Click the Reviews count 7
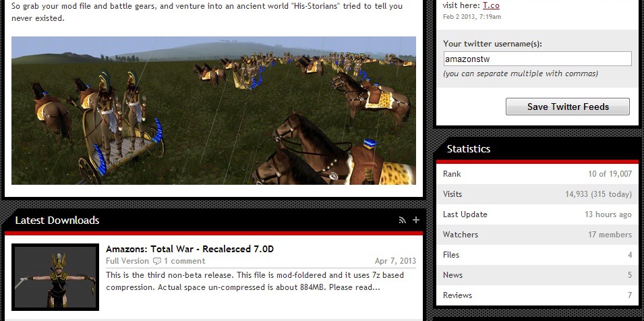The height and width of the screenshot is (321, 644). click(x=630, y=295)
